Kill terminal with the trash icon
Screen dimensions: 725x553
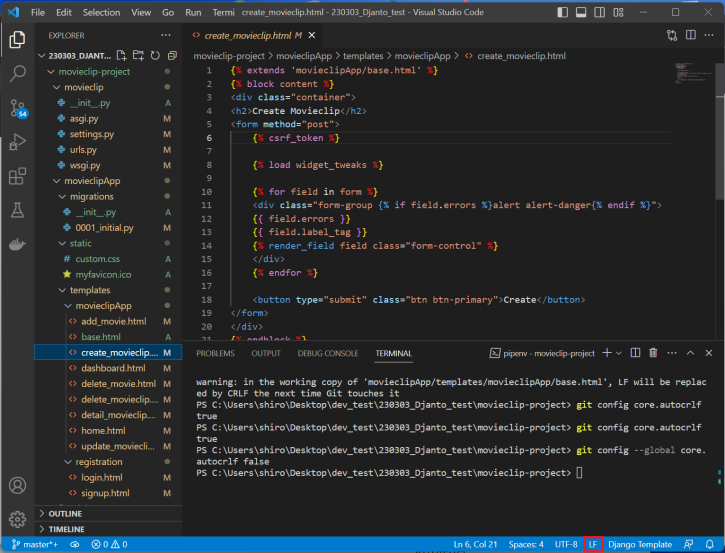[653, 353]
